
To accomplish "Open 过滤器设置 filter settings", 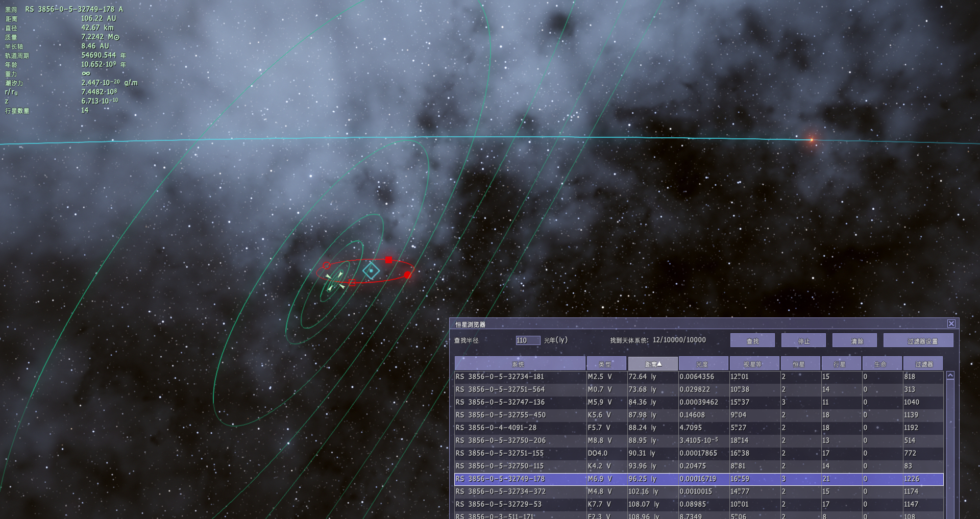I will click(918, 340).
